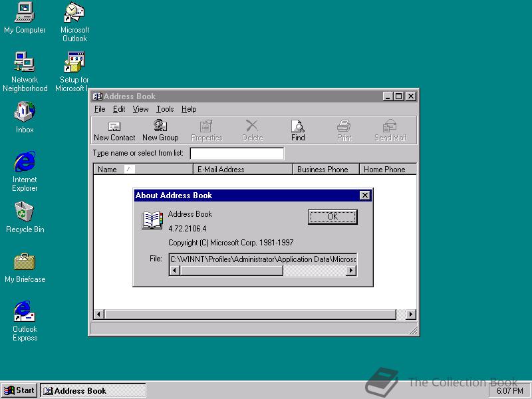Click OK in About Address Book dialog
Screen dimensions: 532x399
332,217
